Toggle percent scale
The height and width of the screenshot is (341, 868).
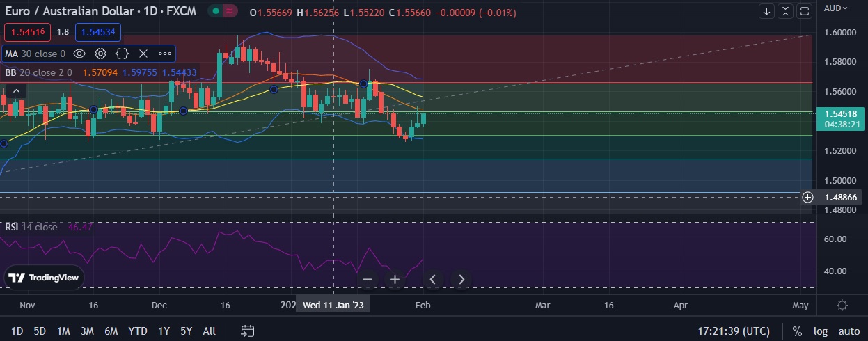pos(797,331)
